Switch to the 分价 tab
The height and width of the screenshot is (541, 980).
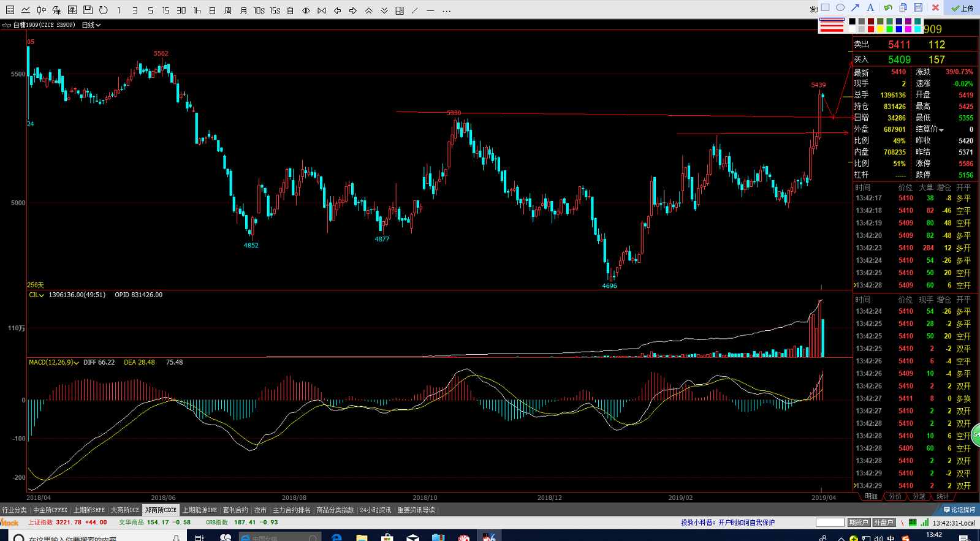pyautogui.click(x=895, y=496)
